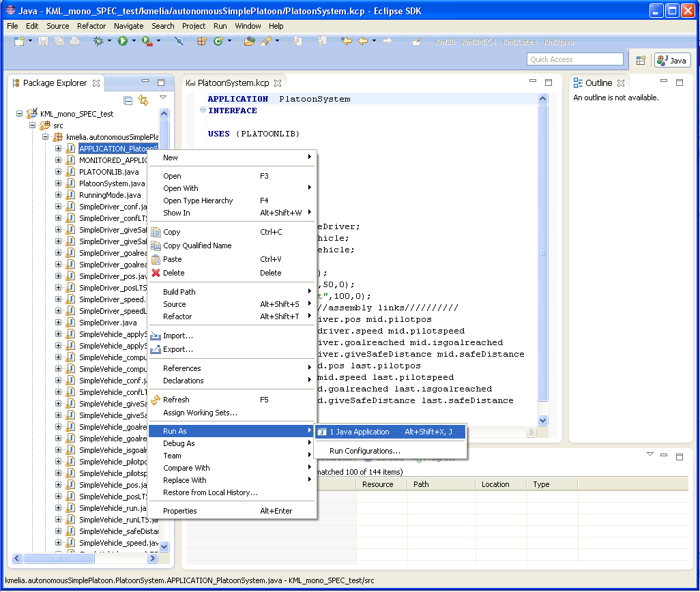Click the Search flashlight toolbar icon
Image resolution: width=700 pixels, height=592 pixels.
click(266, 42)
